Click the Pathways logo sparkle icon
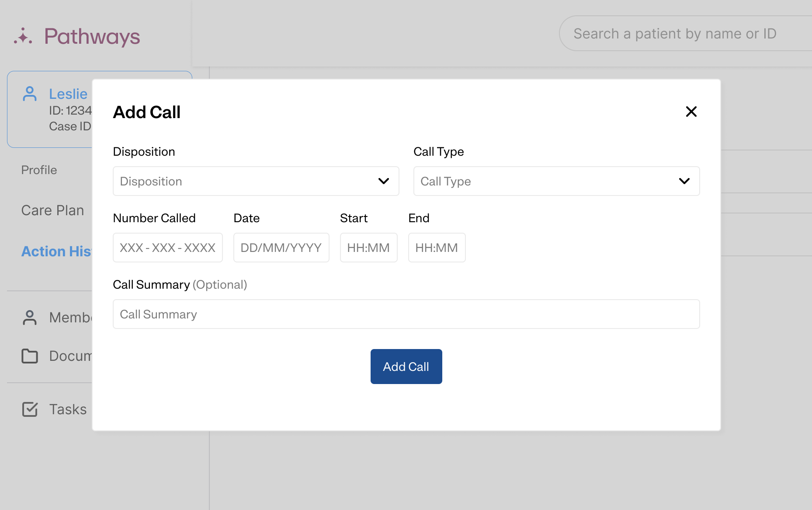The image size is (812, 510). click(23, 37)
